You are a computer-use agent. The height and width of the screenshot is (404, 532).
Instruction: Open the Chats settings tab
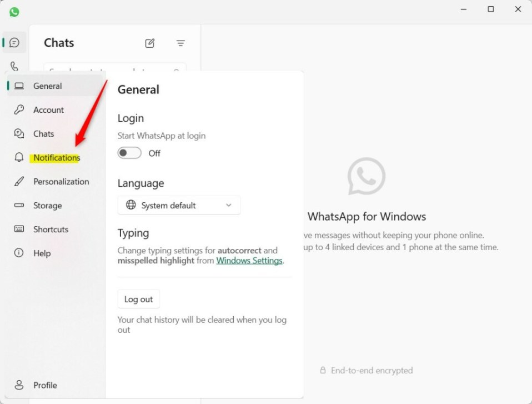(55, 133)
